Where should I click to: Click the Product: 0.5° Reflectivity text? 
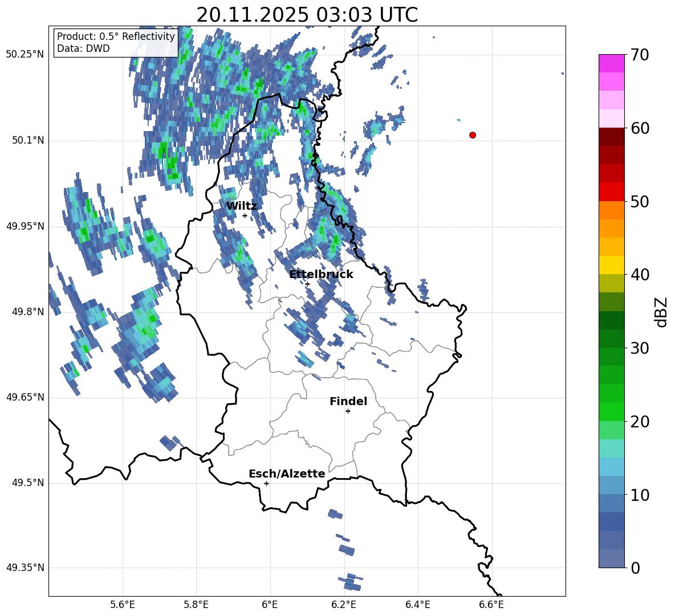(x=116, y=36)
